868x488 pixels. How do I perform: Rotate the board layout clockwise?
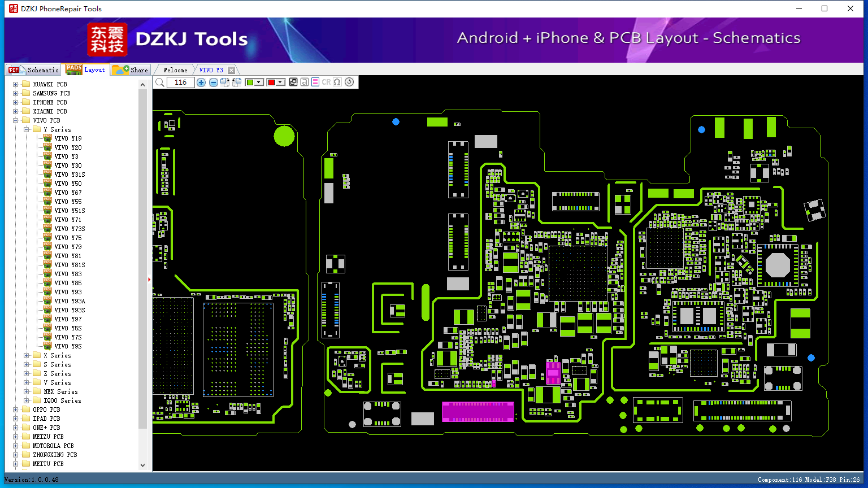point(225,82)
